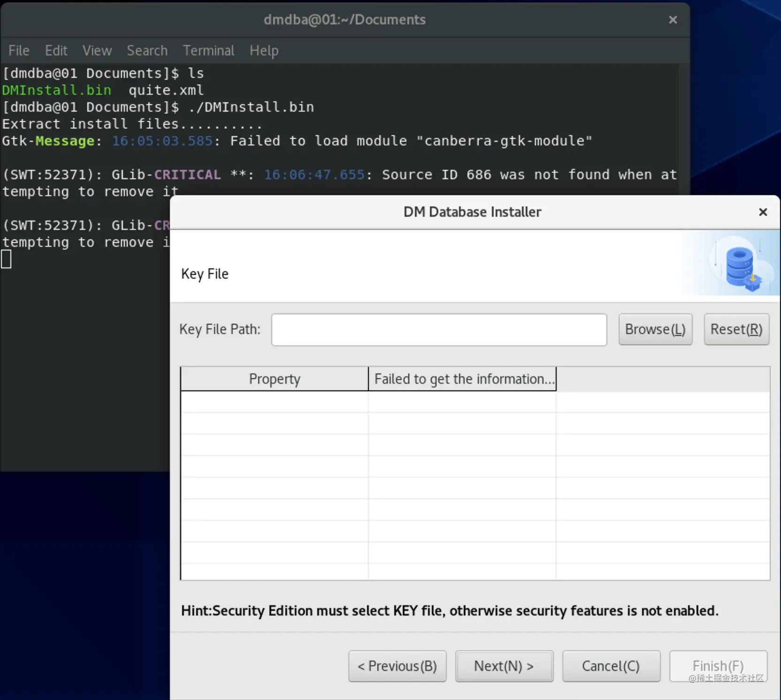Proceed with the Next(N) button
This screenshot has height=700, width=781.
504,666
